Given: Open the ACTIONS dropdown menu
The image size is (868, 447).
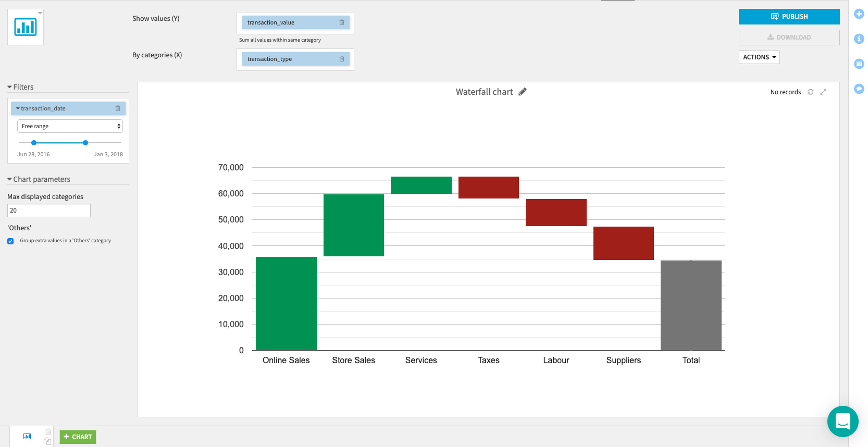Looking at the screenshot, I should [759, 57].
